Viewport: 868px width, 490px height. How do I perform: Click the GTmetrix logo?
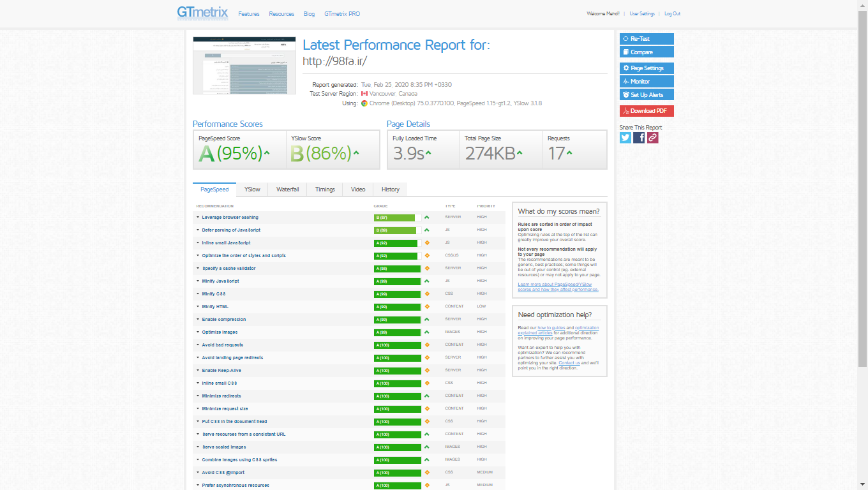pos(202,13)
